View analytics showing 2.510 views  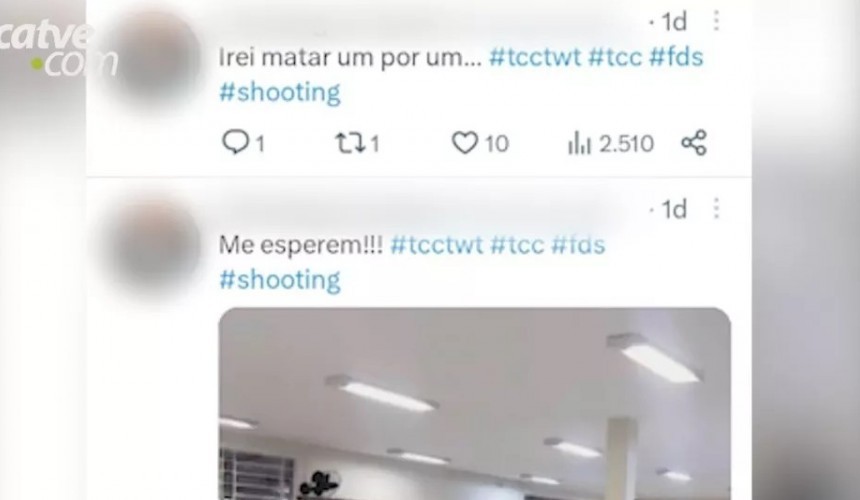tap(610, 144)
